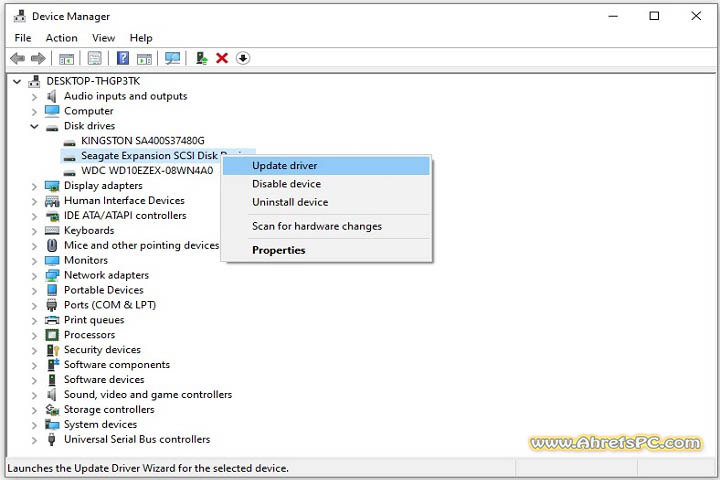Open the Properties toolbar icon
Screen dimensions: 720x480
[x=95, y=58]
